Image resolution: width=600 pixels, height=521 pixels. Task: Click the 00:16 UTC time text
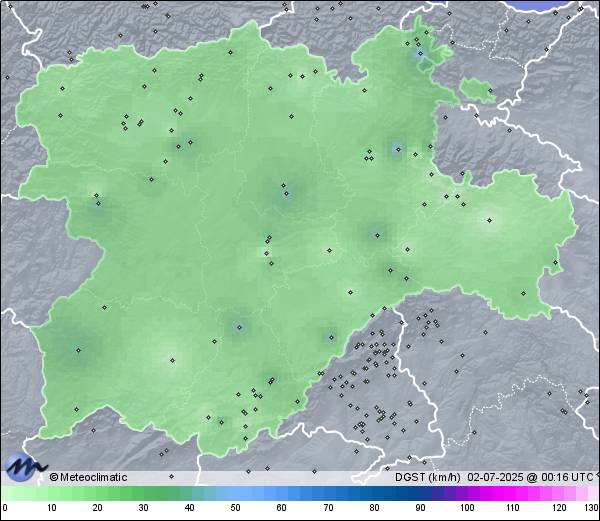coord(566,477)
